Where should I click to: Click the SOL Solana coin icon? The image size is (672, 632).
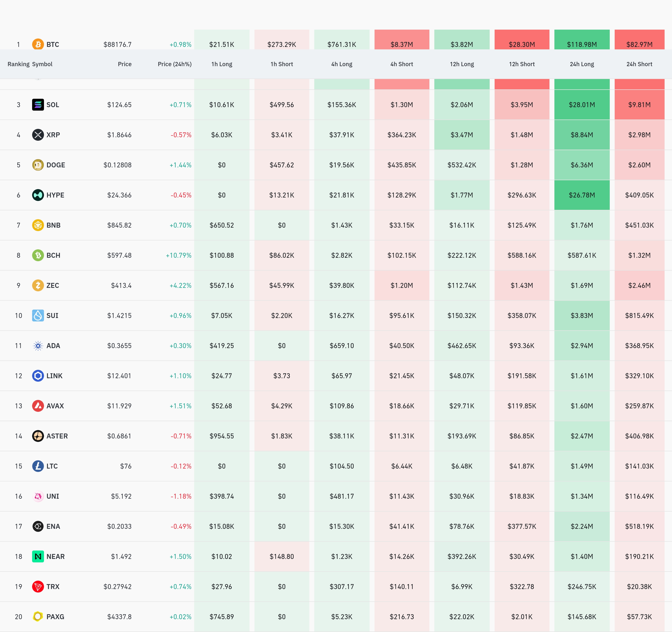tap(38, 105)
